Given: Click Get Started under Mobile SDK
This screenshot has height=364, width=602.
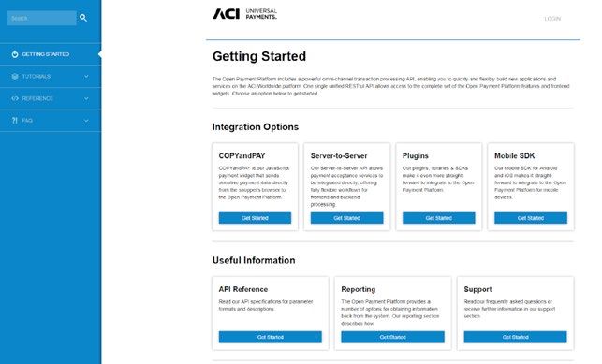Looking at the screenshot, I should pos(531,218).
